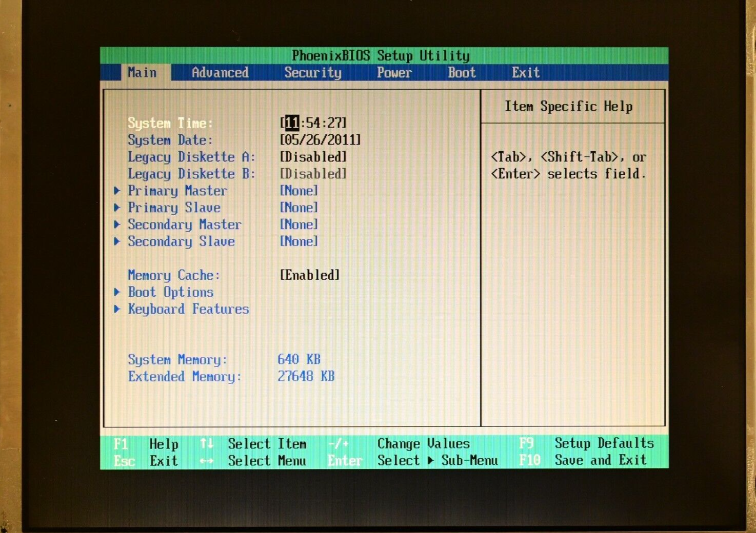Expand the Boot Options arrow

[x=117, y=292]
